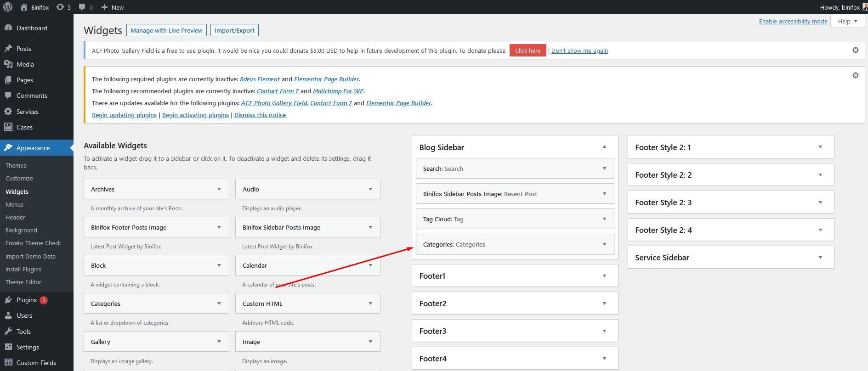Open the Plugins menu with update badge
The width and height of the screenshot is (868, 371).
pos(27,300)
